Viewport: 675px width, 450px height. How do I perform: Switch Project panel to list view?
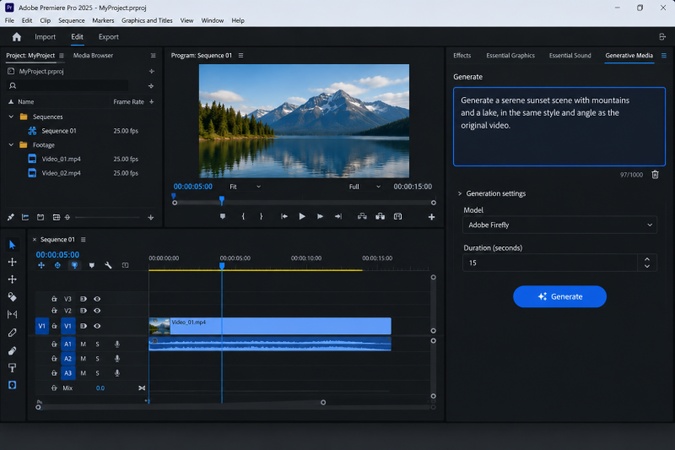[x=25, y=217]
